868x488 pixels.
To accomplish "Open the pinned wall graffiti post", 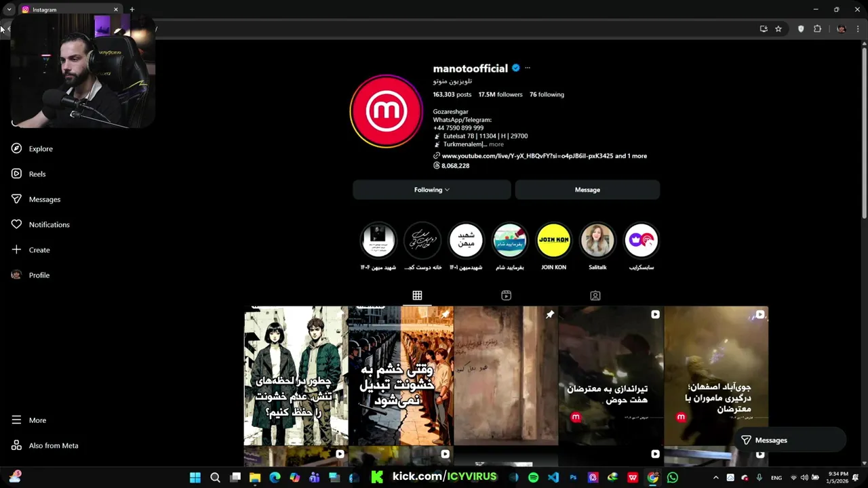I will [x=506, y=375].
